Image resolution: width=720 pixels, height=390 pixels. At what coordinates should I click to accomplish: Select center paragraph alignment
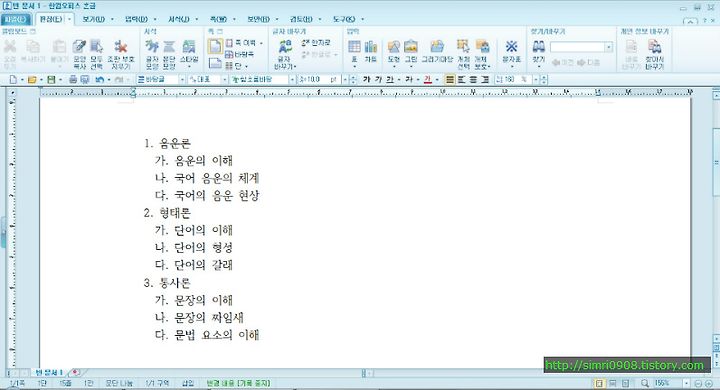pos(473,79)
